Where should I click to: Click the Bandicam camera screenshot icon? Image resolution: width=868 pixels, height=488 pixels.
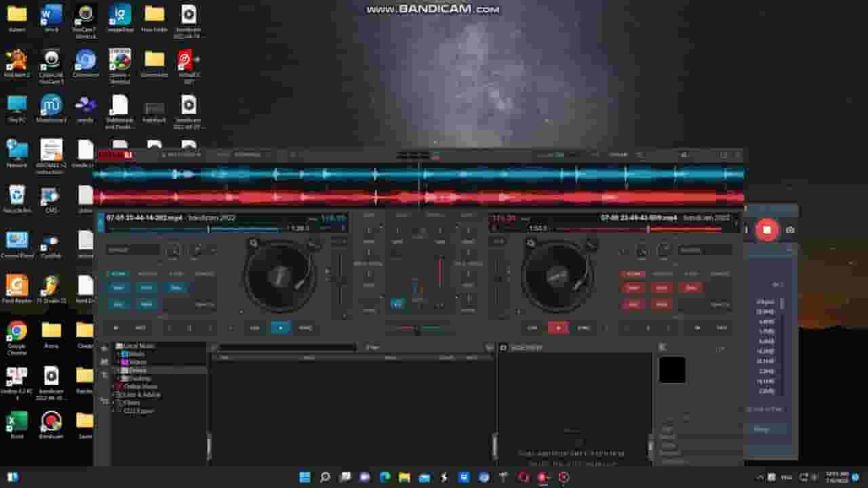pyautogui.click(x=790, y=230)
